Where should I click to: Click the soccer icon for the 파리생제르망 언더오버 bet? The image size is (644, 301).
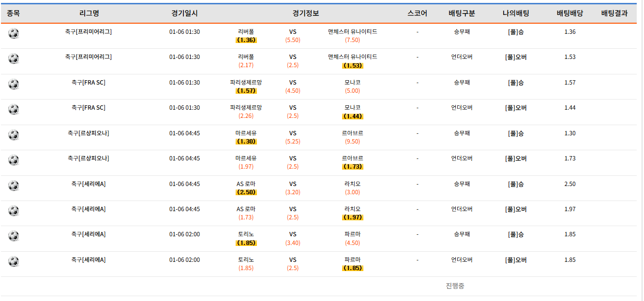click(14, 109)
